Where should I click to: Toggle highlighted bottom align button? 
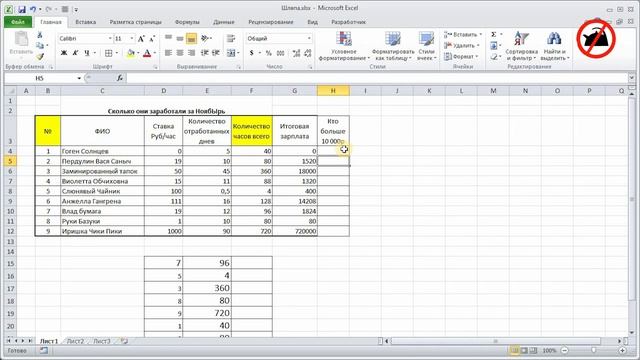pyautogui.click(x=191, y=38)
